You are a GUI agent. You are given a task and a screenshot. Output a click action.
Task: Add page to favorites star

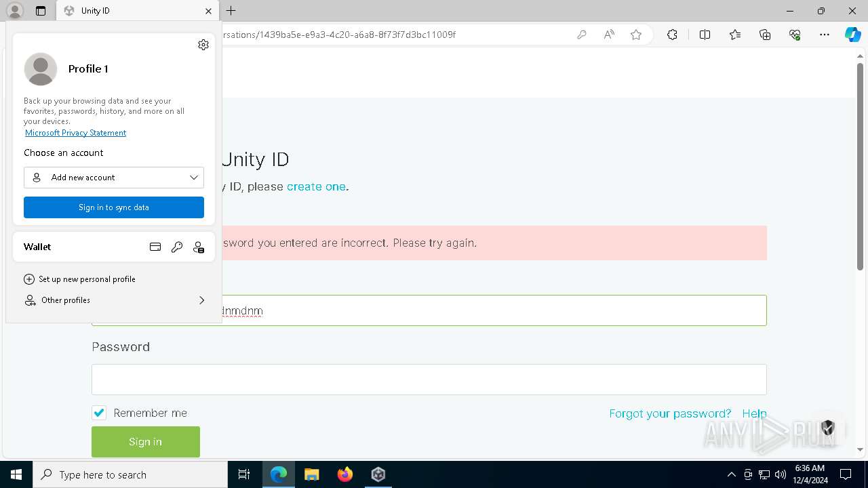click(636, 35)
